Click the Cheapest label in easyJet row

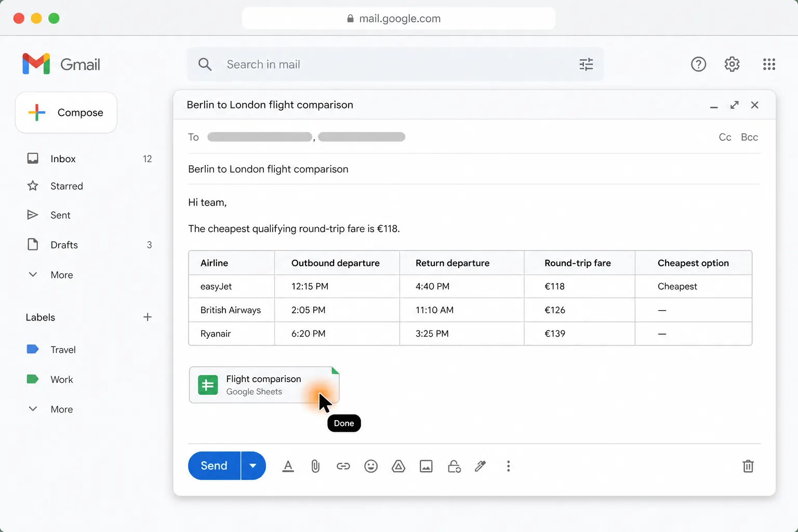(677, 286)
